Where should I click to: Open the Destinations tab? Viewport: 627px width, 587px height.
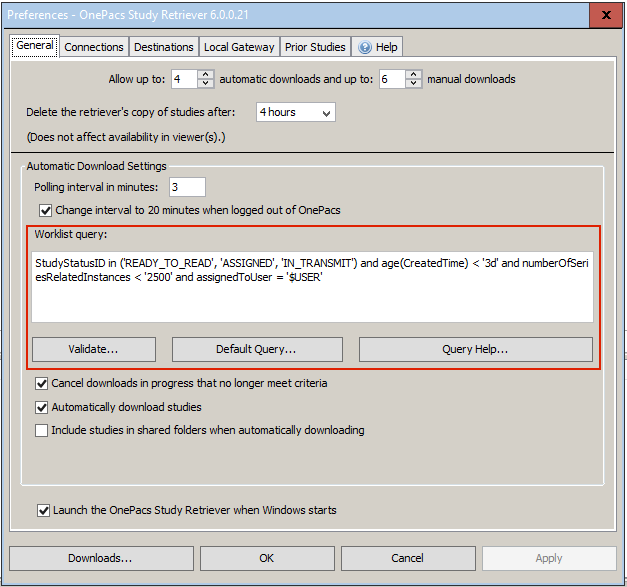(x=164, y=47)
